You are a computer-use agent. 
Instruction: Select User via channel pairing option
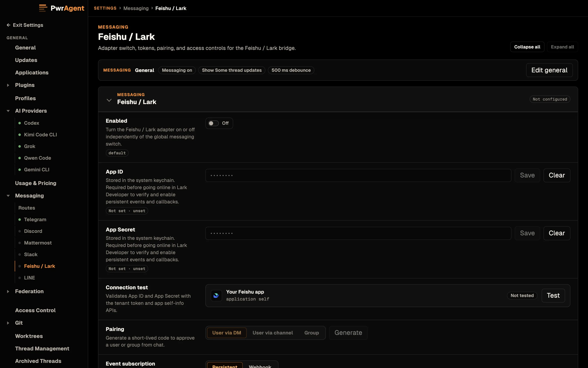tap(273, 333)
